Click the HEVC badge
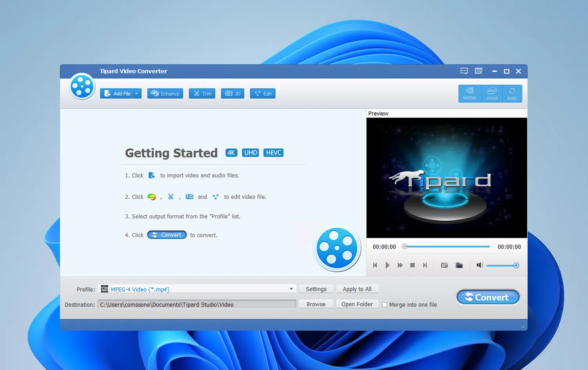The height and width of the screenshot is (370, 588). point(274,153)
